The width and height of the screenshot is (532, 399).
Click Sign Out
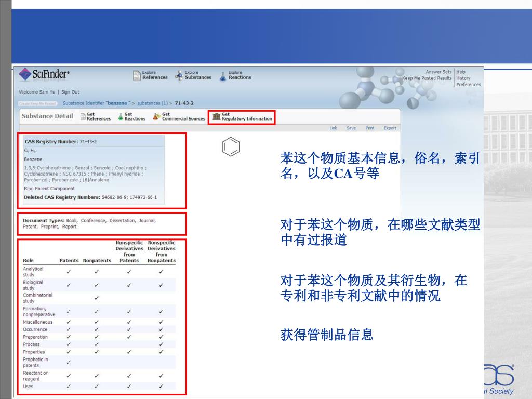tap(70, 92)
